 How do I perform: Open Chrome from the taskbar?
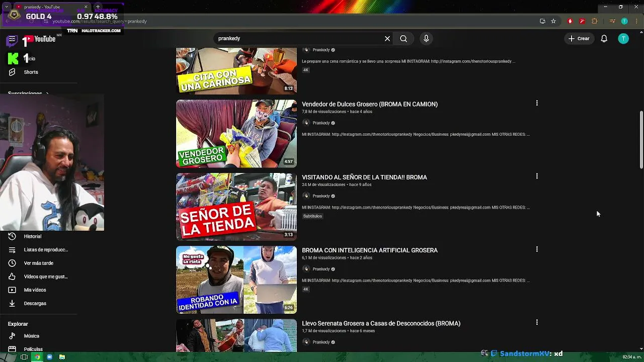(x=37, y=357)
